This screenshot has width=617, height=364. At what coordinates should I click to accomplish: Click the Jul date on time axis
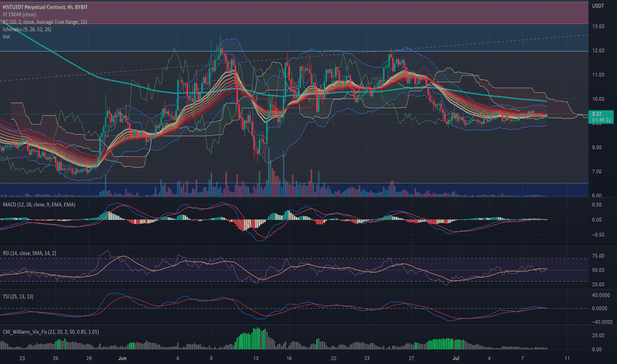456,359
